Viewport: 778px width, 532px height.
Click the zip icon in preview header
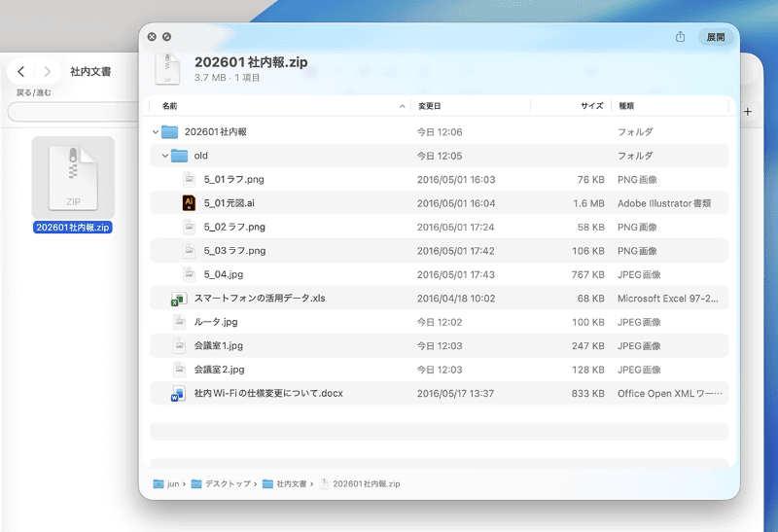167,68
